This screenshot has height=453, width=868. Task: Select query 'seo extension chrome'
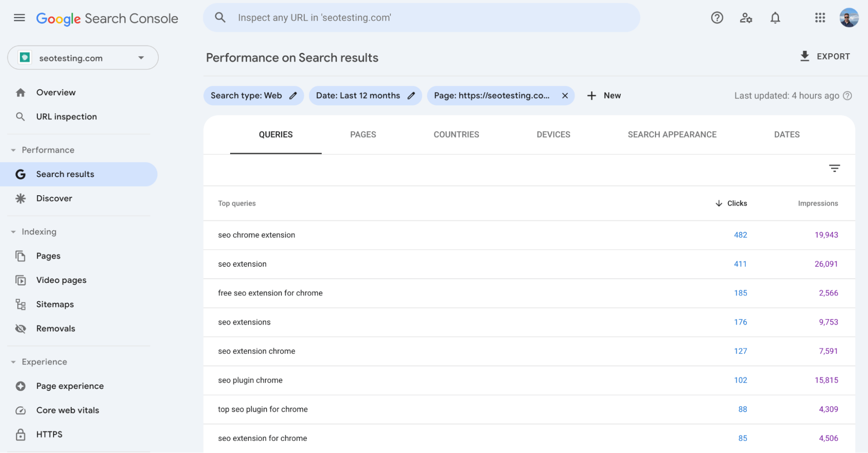257,351
